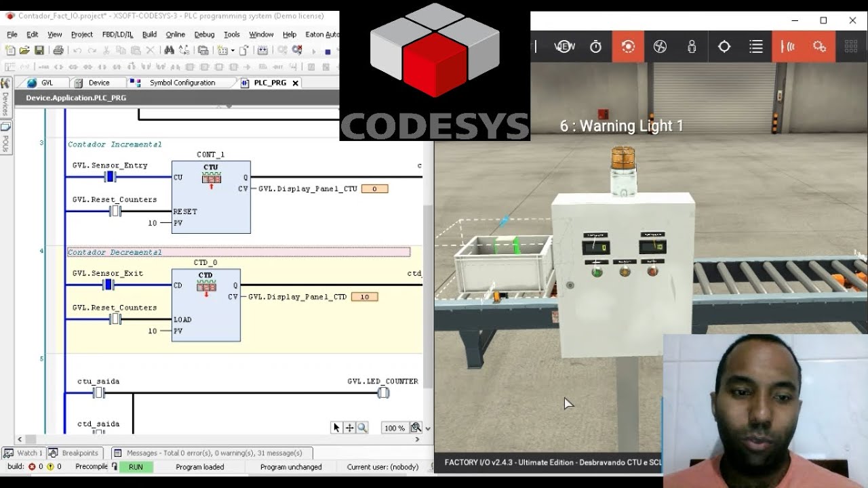The height and width of the screenshot is (488, 868).
Task: Click Current user: (nobody) status text
Action: (x=382, y=467)
